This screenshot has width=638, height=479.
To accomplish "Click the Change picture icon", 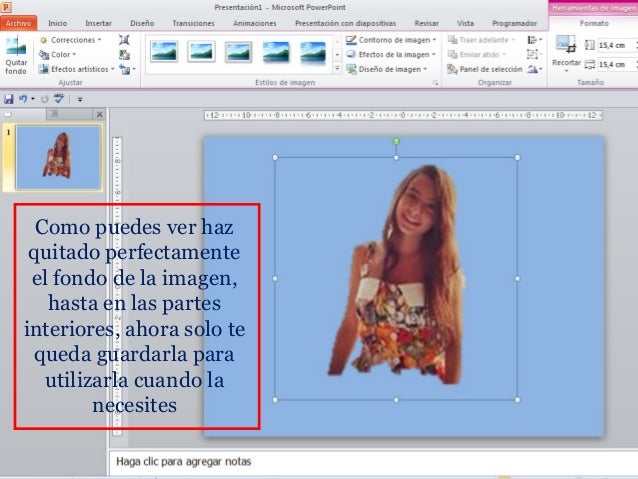I will pyautogui.click(x=124, y=55).
